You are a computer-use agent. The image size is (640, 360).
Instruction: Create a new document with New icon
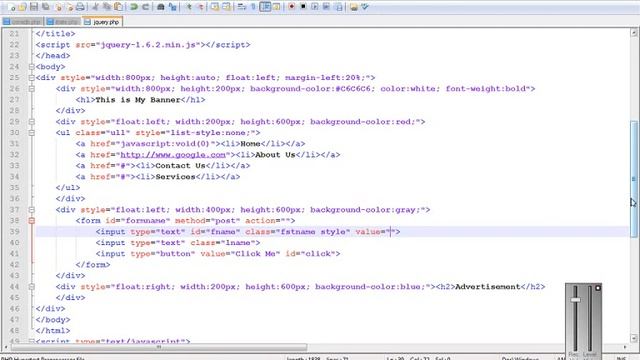point(11,7)
